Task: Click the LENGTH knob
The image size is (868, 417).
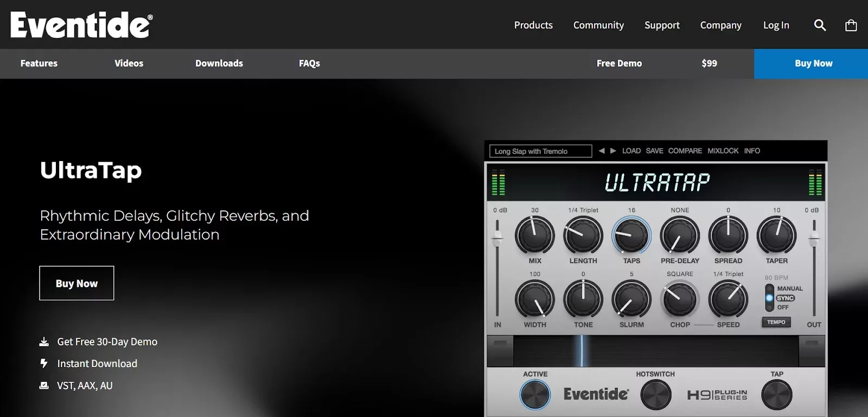Action: [583, 235]
